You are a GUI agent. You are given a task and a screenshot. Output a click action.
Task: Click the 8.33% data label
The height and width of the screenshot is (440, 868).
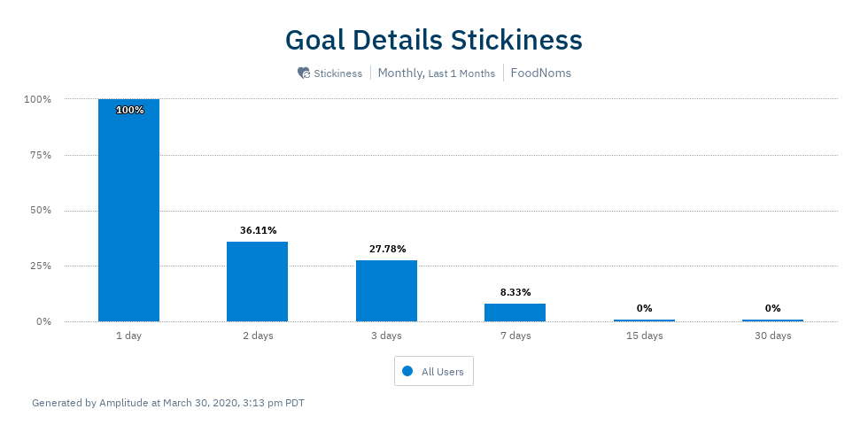click(x=515, y=292)
